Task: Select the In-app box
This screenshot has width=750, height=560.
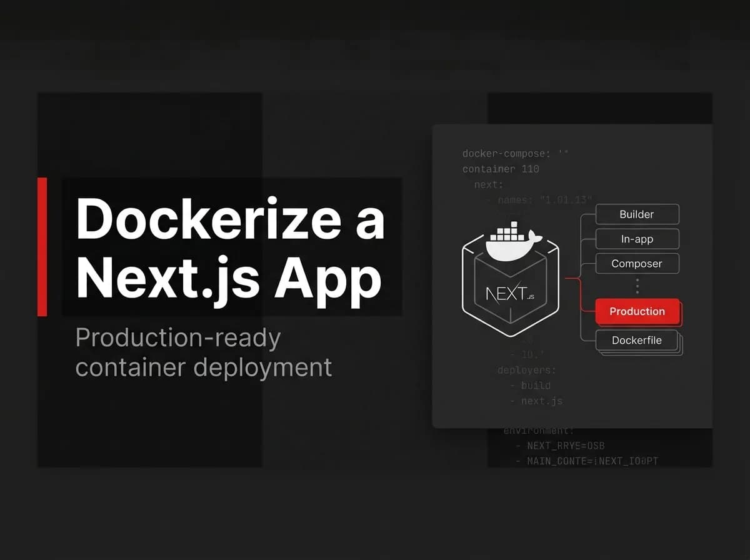Action: 637,239
